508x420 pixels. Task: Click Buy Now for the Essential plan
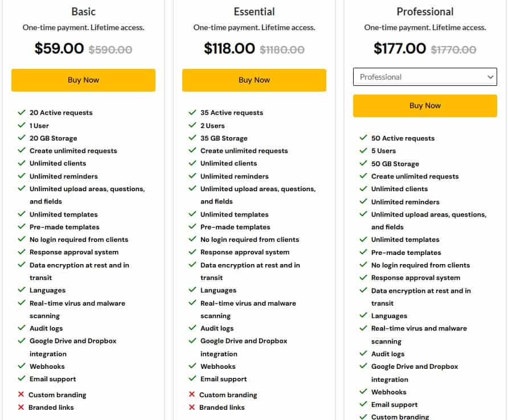(254, 80)
